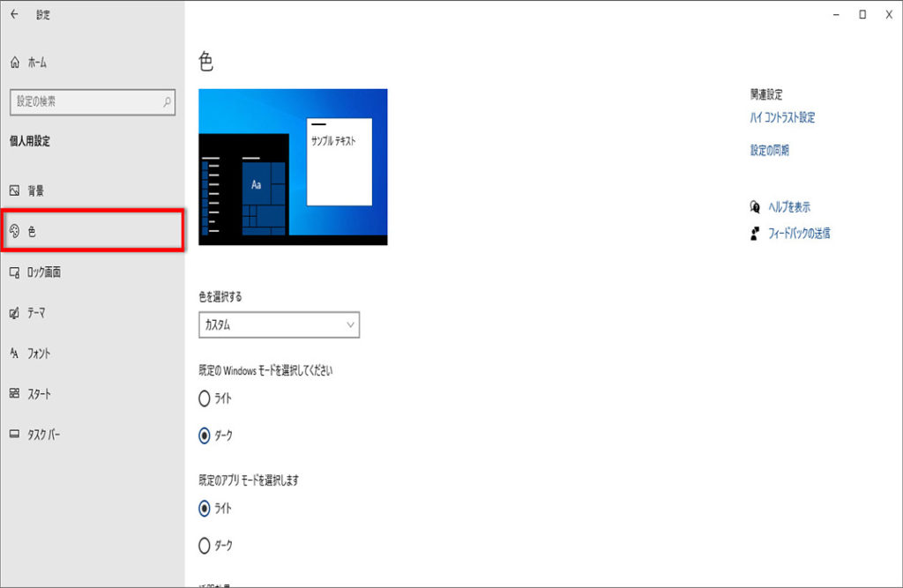Image resolution: width=903 pixels, height=588 pixels.
Task: Click フィードバックの送信 link
Action: point(796,234)
